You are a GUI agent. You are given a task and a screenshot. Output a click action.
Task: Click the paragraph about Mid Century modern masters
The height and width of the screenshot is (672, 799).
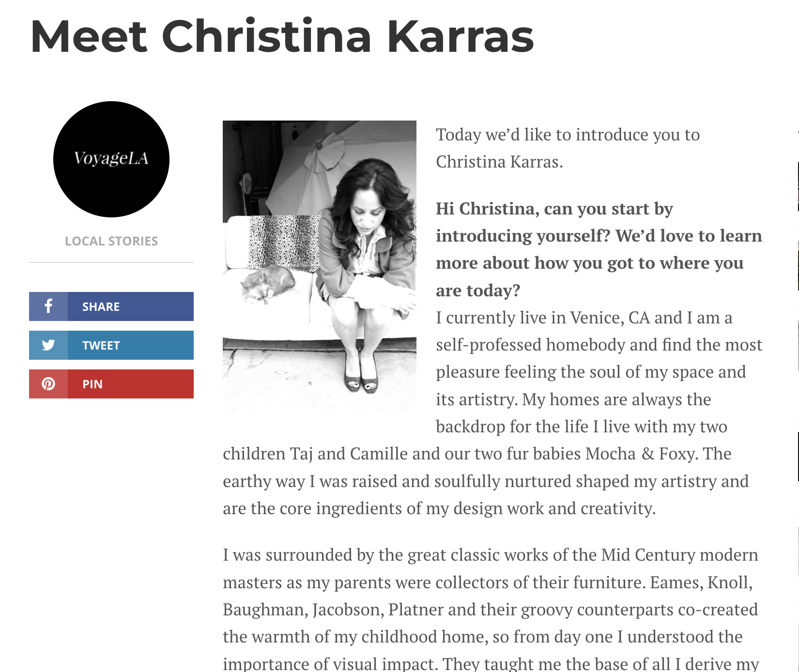point(491,609)
